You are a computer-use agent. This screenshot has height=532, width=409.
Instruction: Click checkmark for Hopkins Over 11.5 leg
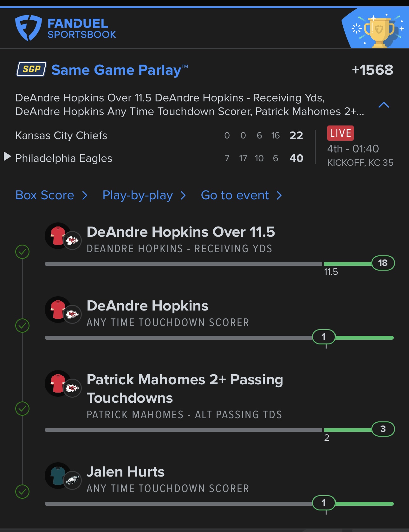(x=23, y=252)
